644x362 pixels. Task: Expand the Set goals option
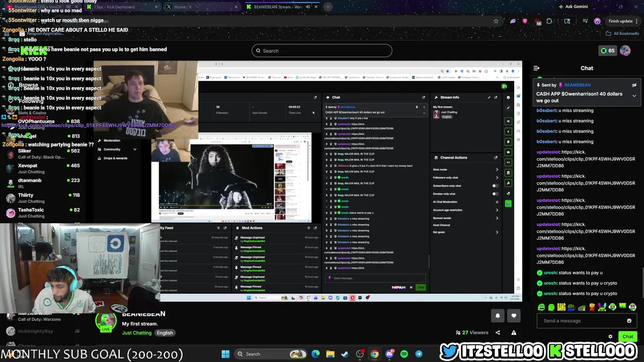(x=497, y=232)
